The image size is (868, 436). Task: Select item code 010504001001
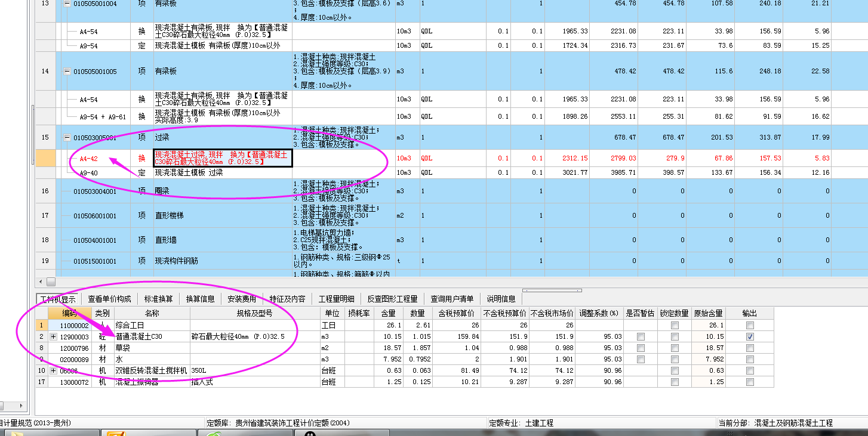tap(95, 240)
